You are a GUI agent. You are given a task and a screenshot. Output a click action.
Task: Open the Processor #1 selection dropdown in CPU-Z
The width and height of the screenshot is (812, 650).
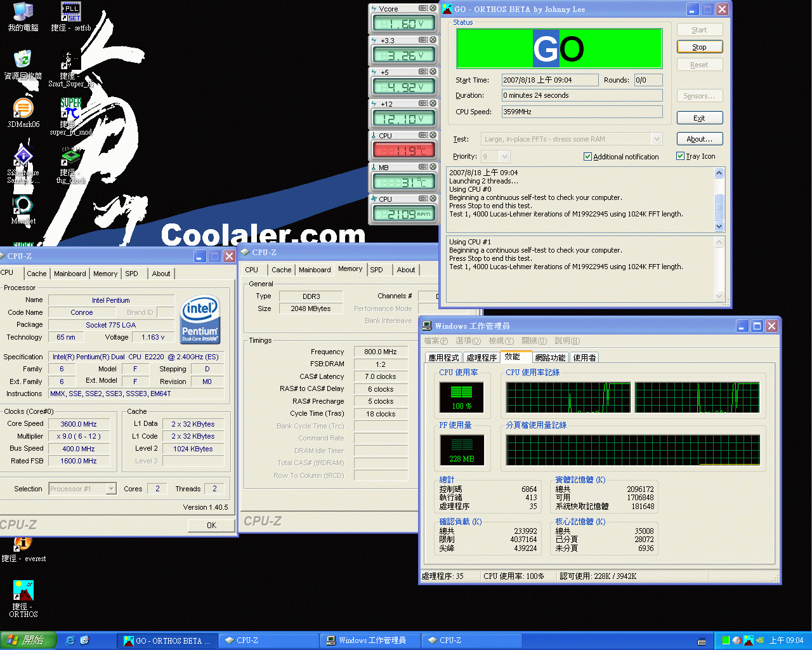[111, 489]
